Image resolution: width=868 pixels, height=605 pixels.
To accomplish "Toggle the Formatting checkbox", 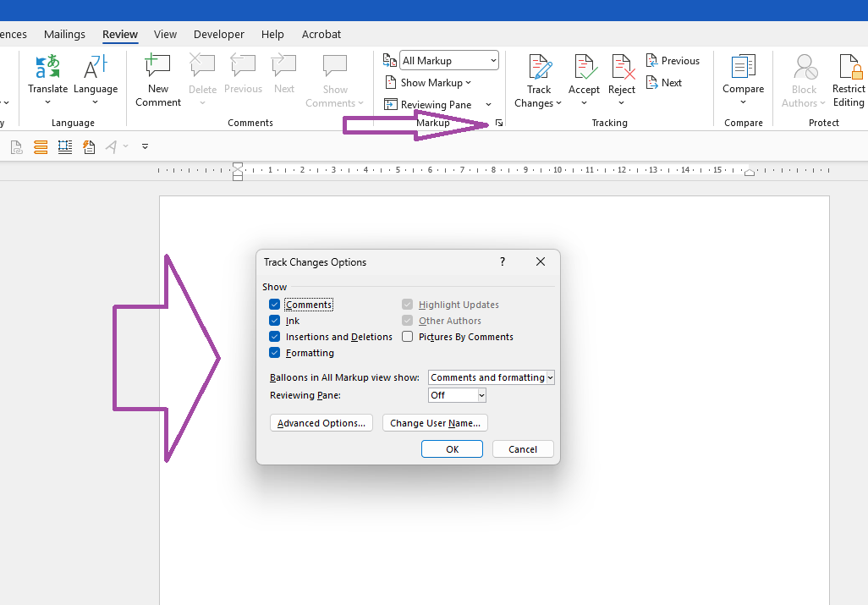I will click(x=275, y=353).
